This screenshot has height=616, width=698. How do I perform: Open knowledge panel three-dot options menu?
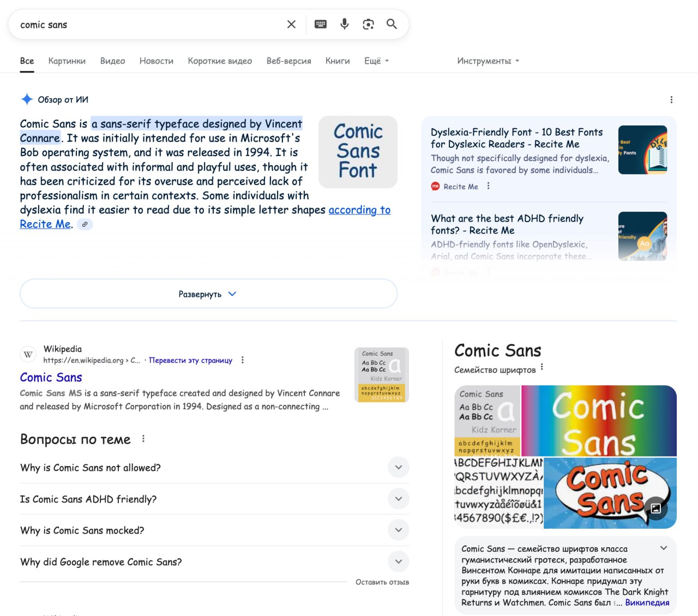click(541, 368)
